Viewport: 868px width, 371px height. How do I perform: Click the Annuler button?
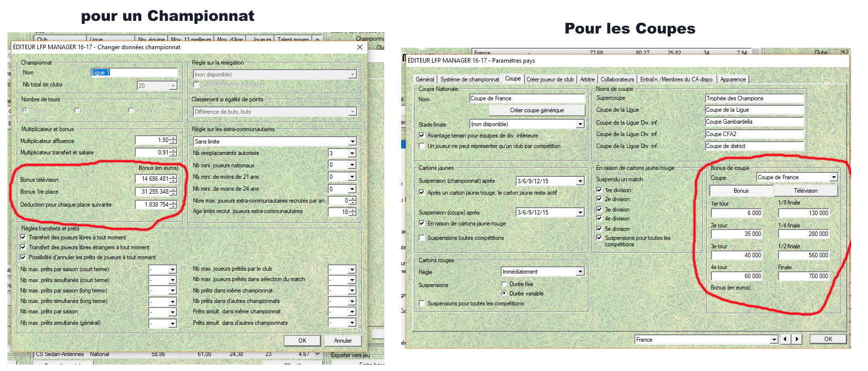pyautogui.click(x=343, y=341)
